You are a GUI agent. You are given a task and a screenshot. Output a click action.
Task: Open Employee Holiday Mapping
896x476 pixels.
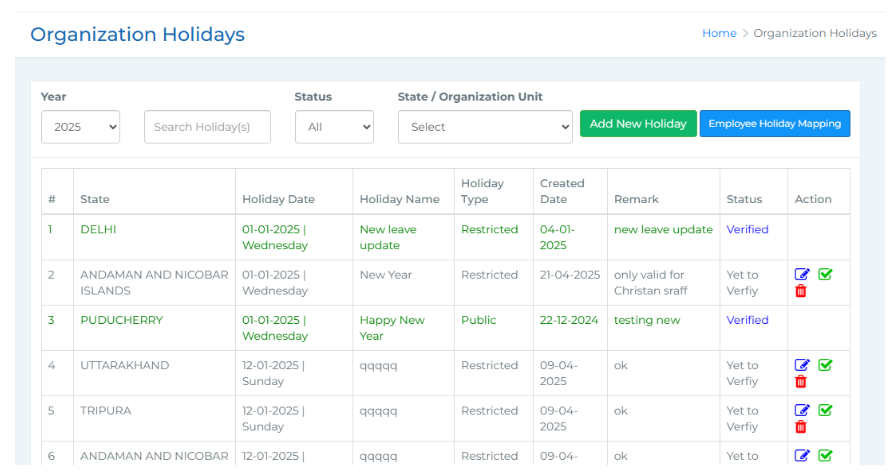(x=775, y=124)
